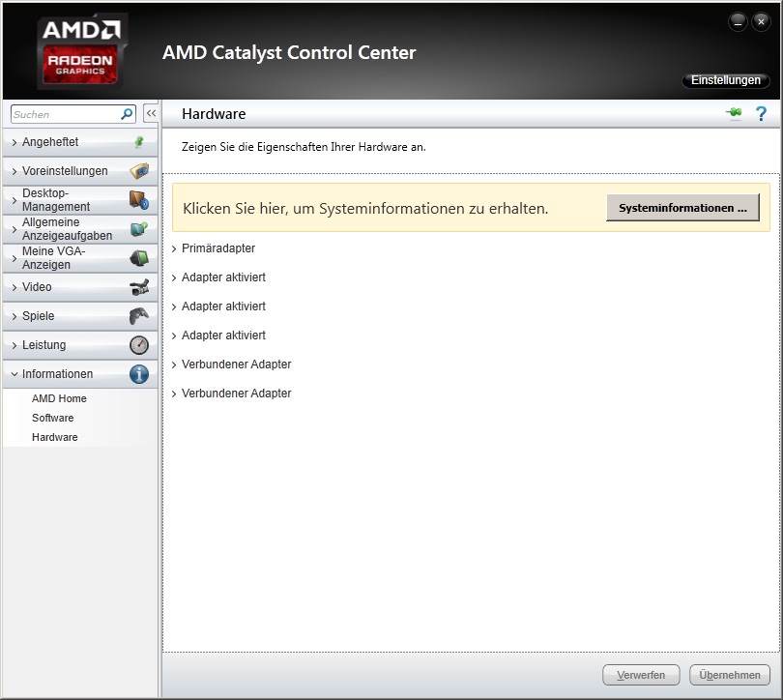Image resolution: width=783 pixels, height=700 pixels.
Task: Click the Spiele gamepad icon
Action: (x=139, y=315)
